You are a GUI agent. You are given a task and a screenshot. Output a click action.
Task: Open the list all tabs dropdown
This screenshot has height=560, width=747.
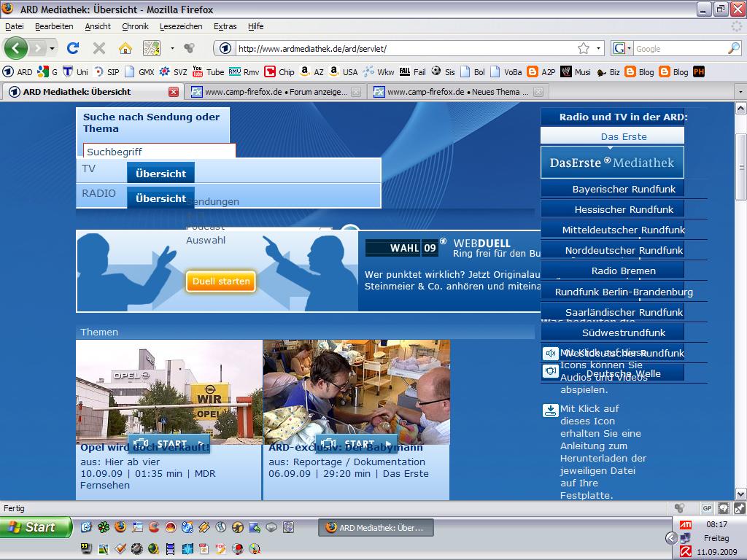740,91
